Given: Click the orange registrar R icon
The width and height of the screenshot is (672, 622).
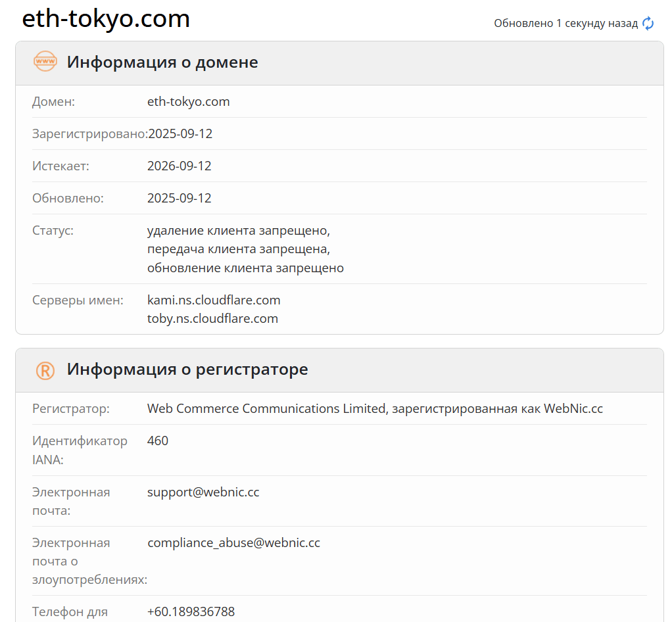Looking at the screenshot, I should [45, 370].
